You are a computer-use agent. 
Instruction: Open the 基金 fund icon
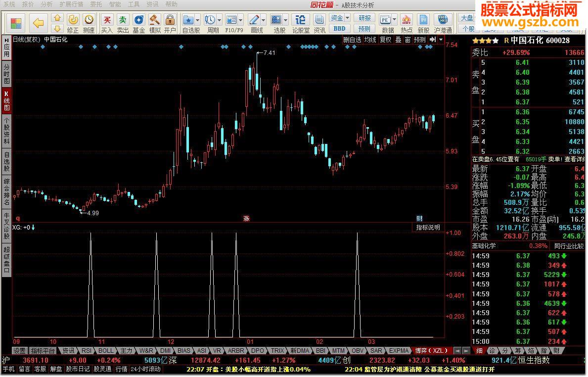(139, 23)
